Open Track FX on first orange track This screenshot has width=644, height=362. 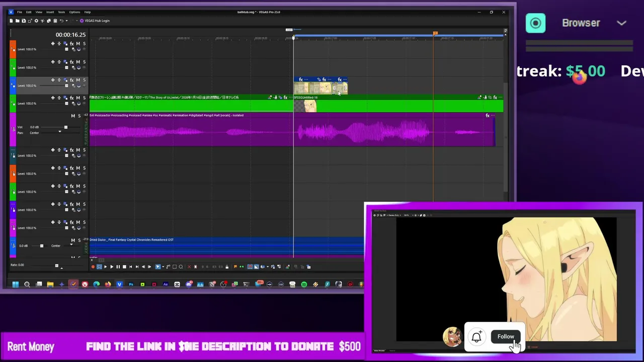(x=71, y=44)
